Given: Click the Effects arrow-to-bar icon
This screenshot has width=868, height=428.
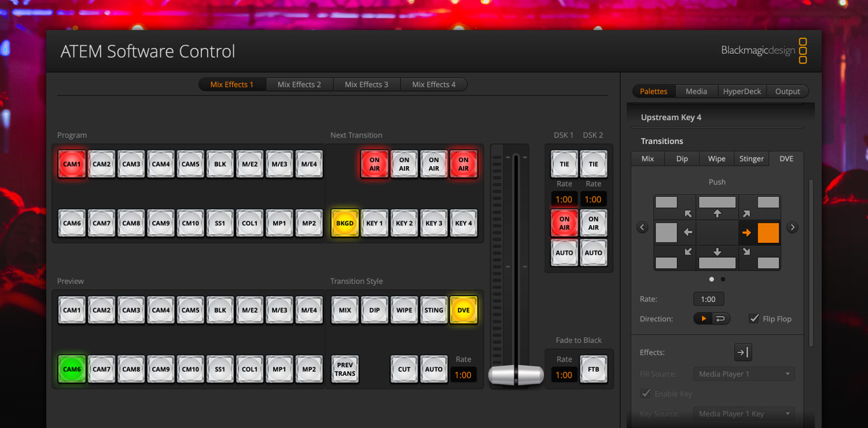Looking at the screenshot, I should coord(743,352).
